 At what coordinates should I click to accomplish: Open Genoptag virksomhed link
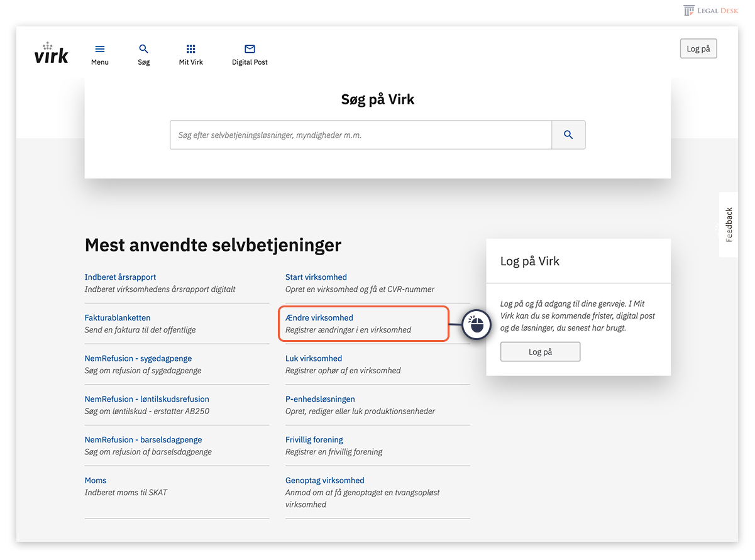click(325, 481)
